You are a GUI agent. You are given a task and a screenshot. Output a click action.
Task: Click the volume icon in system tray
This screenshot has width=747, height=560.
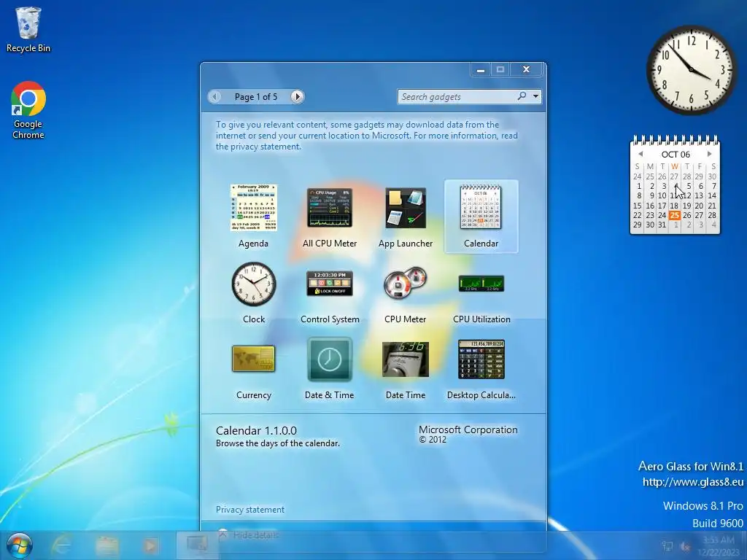[686, 546]
